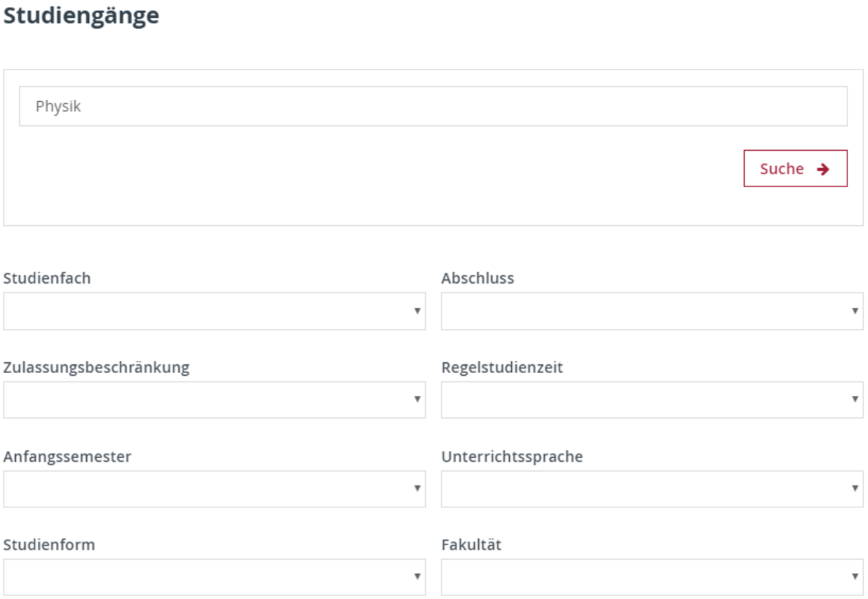Click the Abschluss dropdown's arrow icon
The height and width of the screenshot is (599, 868).
pyautogui.click(x=855, y=311)
